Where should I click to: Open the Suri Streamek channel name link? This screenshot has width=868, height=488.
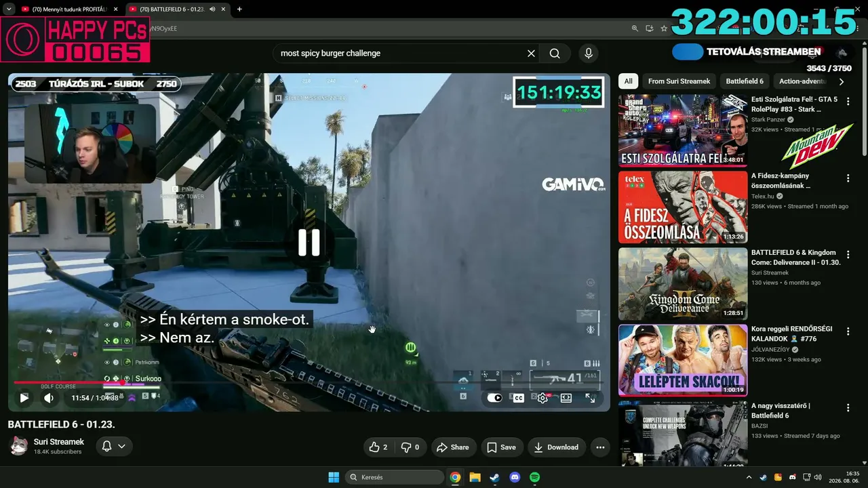59,442
